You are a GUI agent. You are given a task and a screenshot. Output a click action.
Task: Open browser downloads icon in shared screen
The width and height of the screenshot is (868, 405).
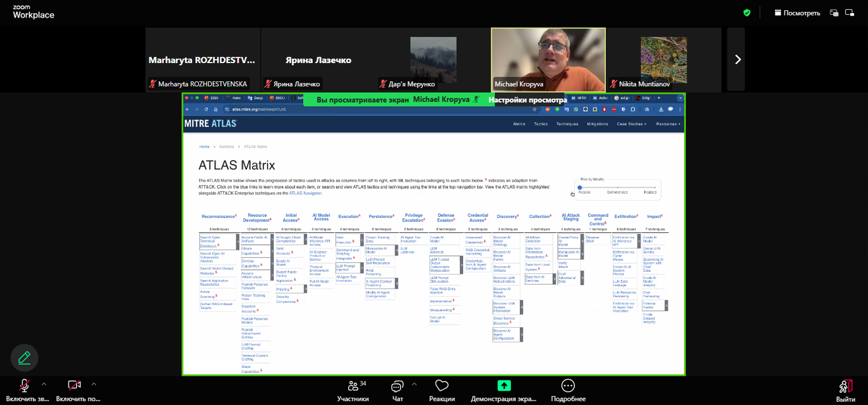point(661,109)
